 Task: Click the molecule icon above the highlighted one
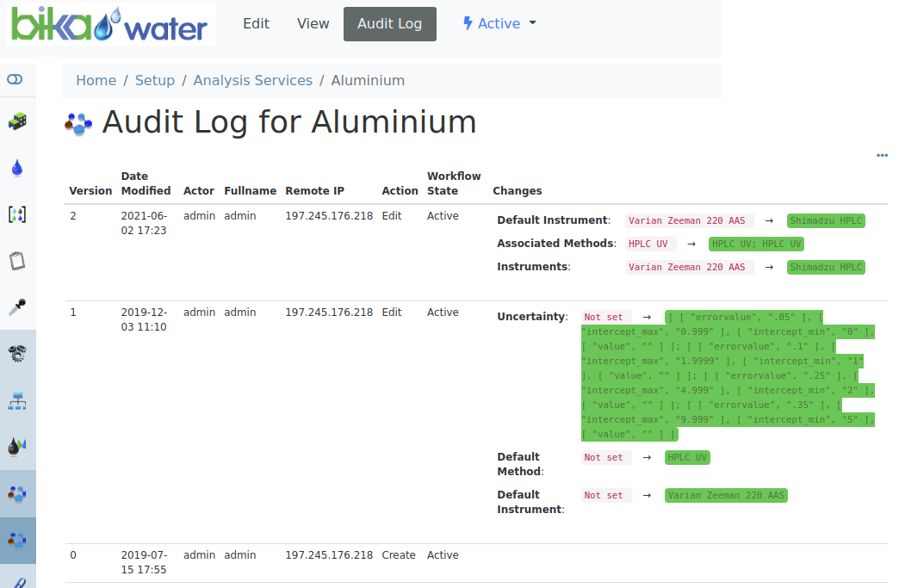17,493
